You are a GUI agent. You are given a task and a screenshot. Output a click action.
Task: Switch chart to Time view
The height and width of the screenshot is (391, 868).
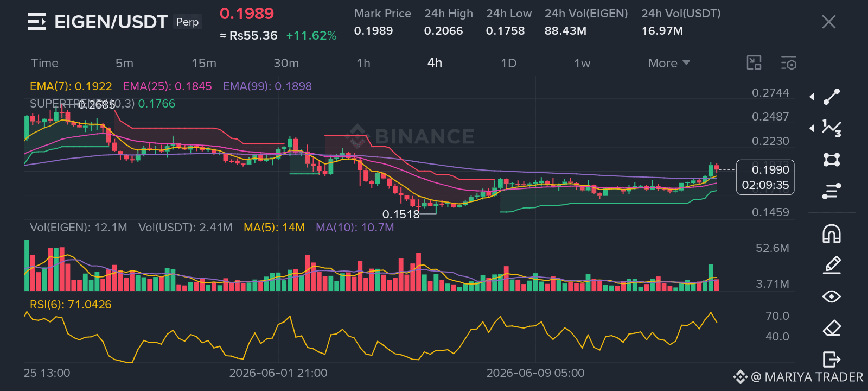44,63
